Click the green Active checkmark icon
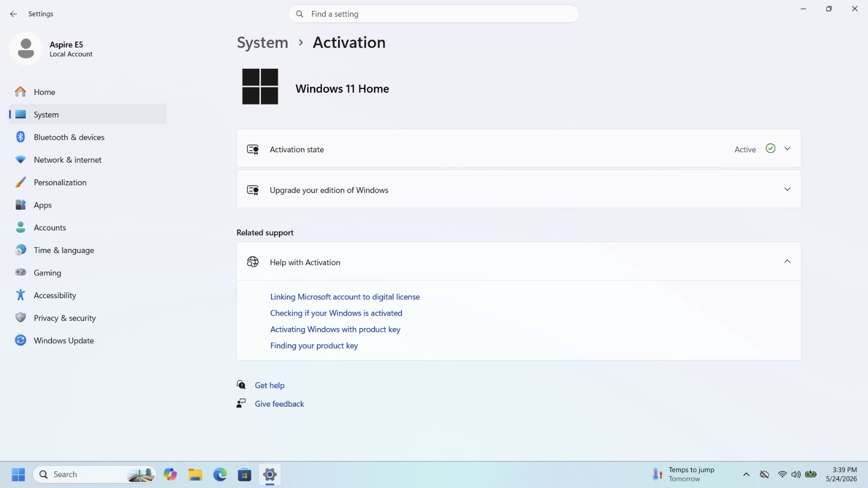868x488 pixels. (770, 149)
